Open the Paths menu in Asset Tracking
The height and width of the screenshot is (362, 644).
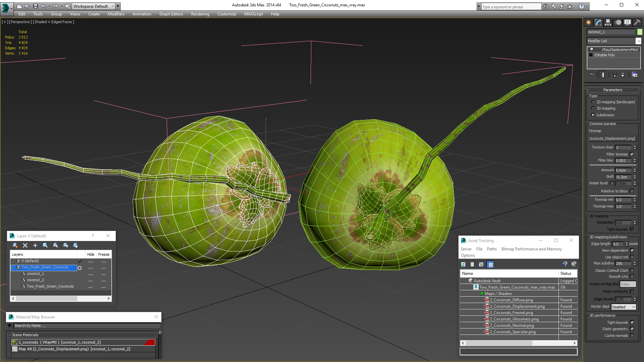click(492, 249)
